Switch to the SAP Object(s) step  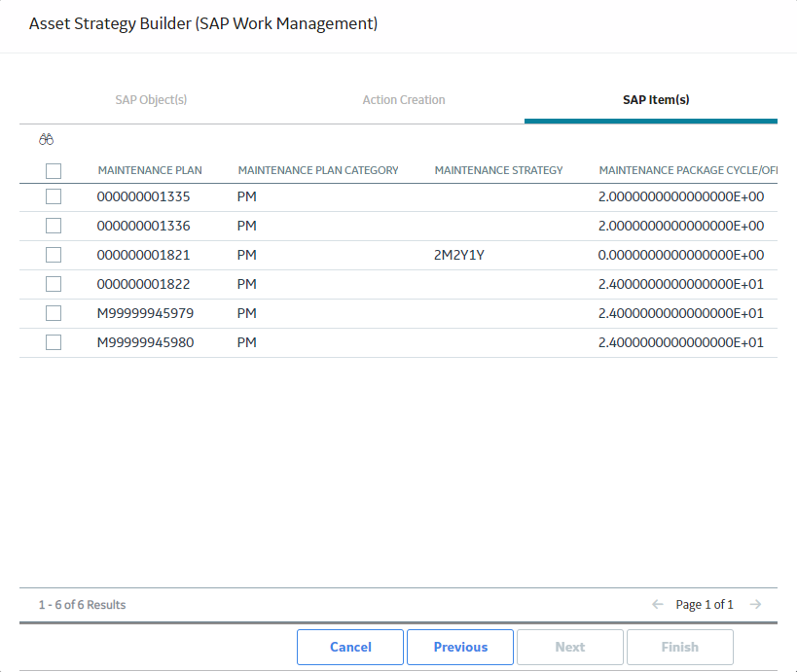151,100
